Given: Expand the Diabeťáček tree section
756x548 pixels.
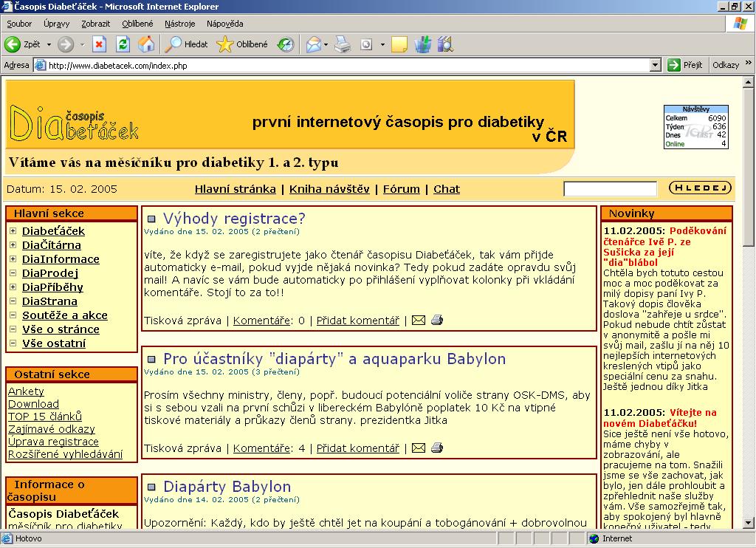Looking at the screenshot, I should [x=13, y=231].
